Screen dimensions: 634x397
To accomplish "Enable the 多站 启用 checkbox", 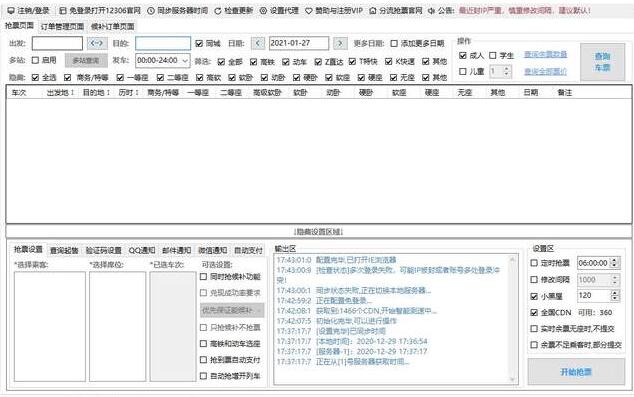I will pyautogui.click(x=35, y=60).
